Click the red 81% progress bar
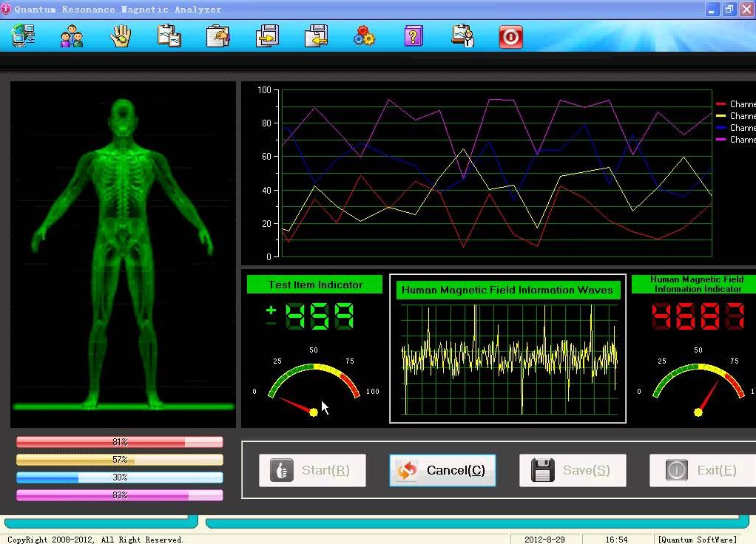This screenshot has width=756, height=544. coord(120,442)
